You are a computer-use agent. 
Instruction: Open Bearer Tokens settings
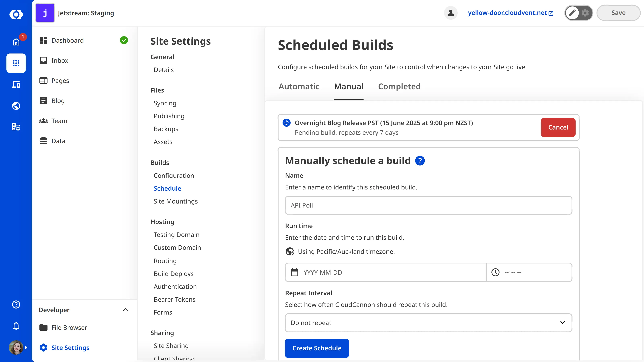pyautogui.click(x=174, y=299)
